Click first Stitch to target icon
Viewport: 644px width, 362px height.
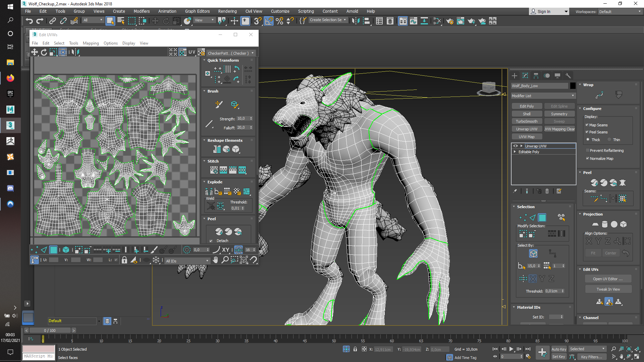[x=214, y=170]
